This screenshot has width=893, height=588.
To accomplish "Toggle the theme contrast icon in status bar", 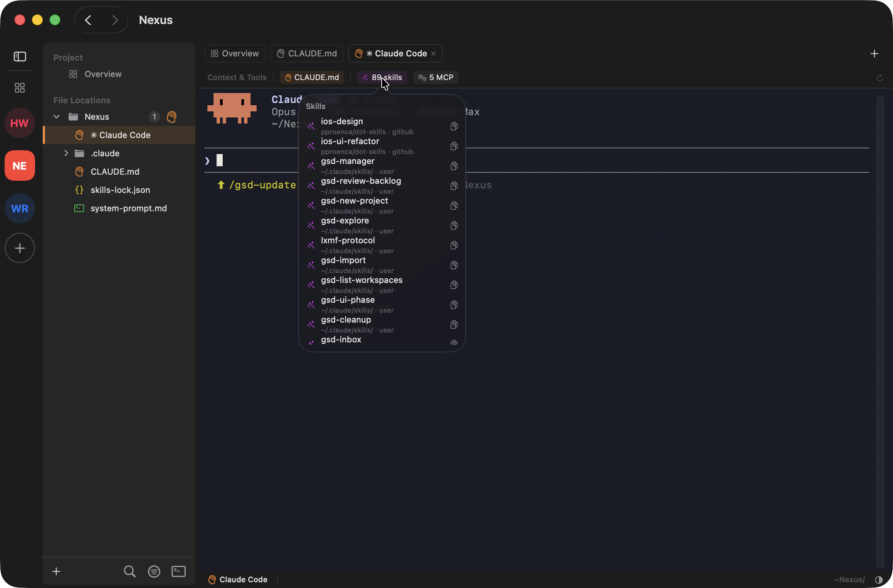I will click(879, 580).
